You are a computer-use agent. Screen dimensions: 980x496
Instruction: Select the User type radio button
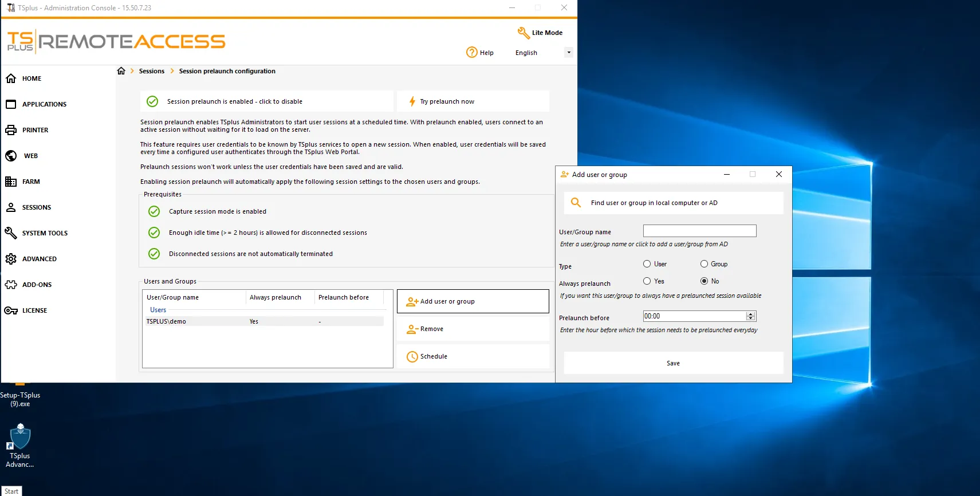coord(647,264)
